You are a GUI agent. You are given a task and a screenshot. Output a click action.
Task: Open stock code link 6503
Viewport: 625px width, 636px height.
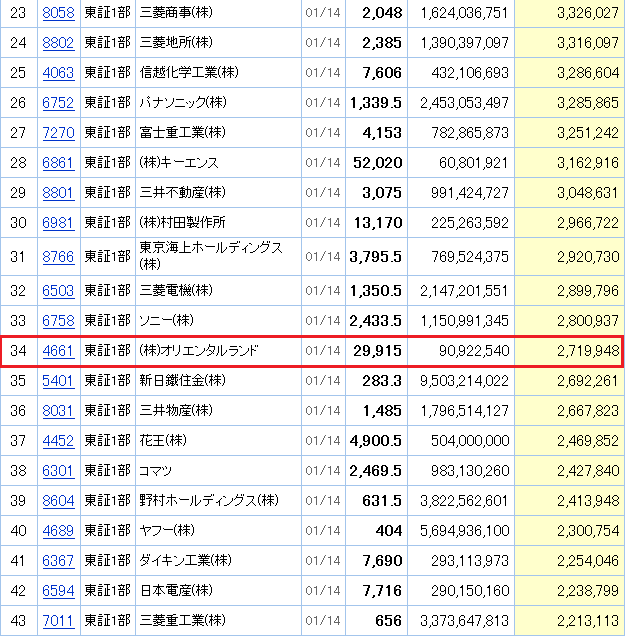pos(58,291)
